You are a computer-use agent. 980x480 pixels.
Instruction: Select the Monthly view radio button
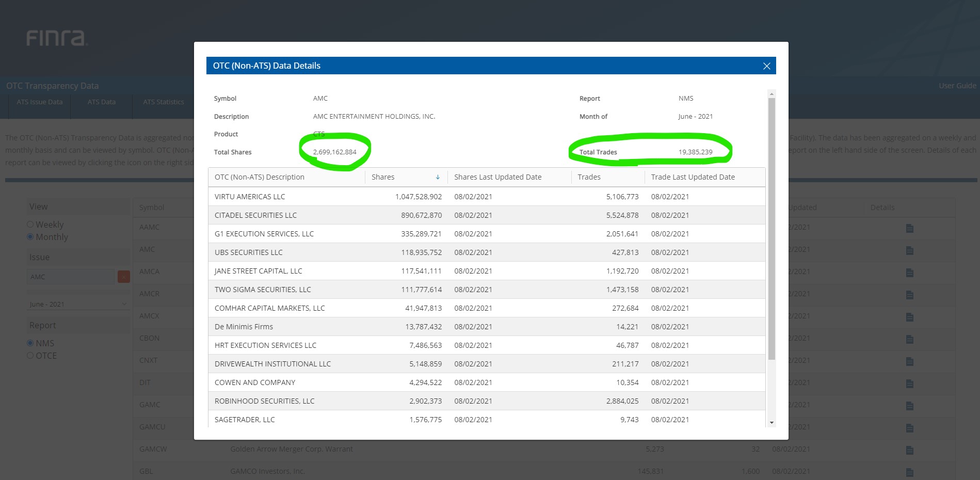(x=30, y=237)
